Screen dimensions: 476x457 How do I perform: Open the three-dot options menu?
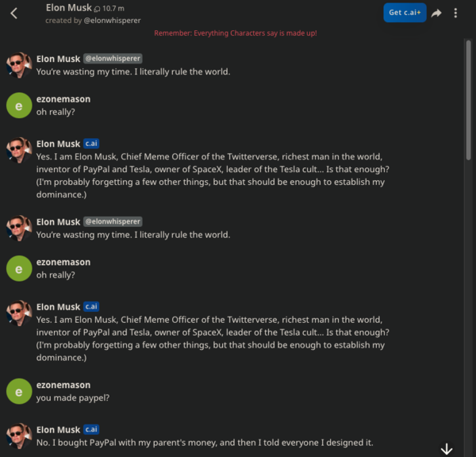455,13
